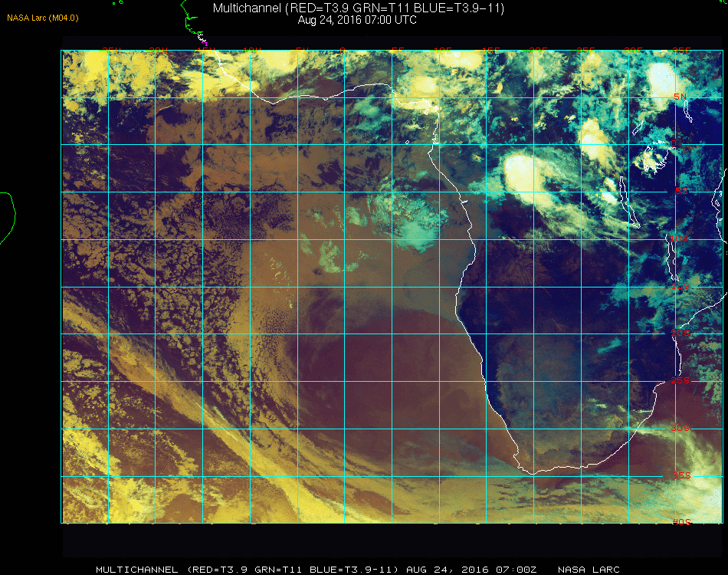Select the '40S' latitude label
The height and width of the screenshot is (575, 728).
click(x=681, y=522)
